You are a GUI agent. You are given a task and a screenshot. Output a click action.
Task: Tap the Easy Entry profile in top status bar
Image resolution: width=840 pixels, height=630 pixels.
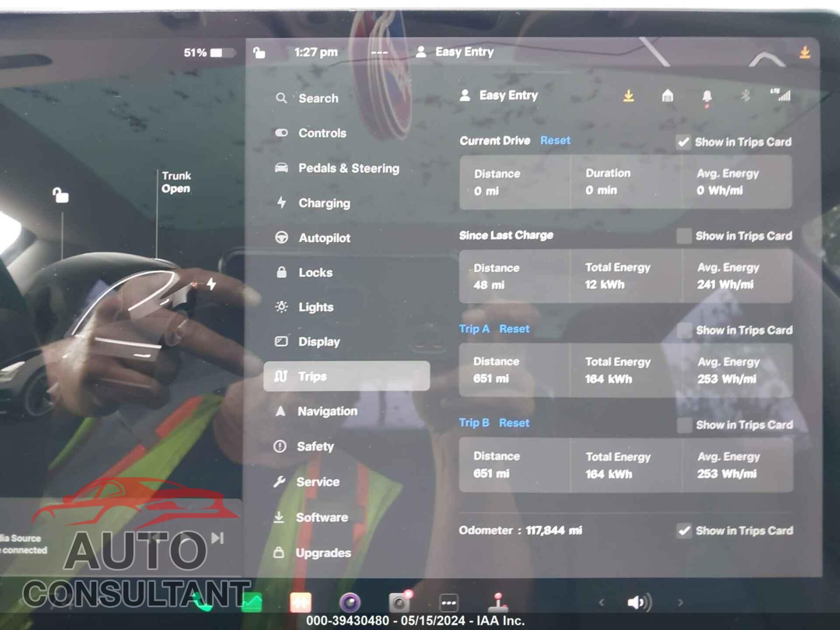455,52
